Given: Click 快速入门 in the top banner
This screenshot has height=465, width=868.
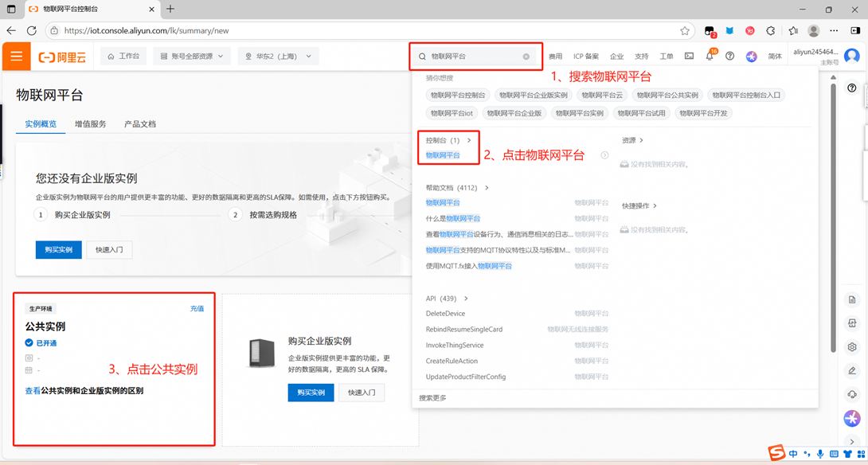Looking at the screenshot, I should point(109,250).
